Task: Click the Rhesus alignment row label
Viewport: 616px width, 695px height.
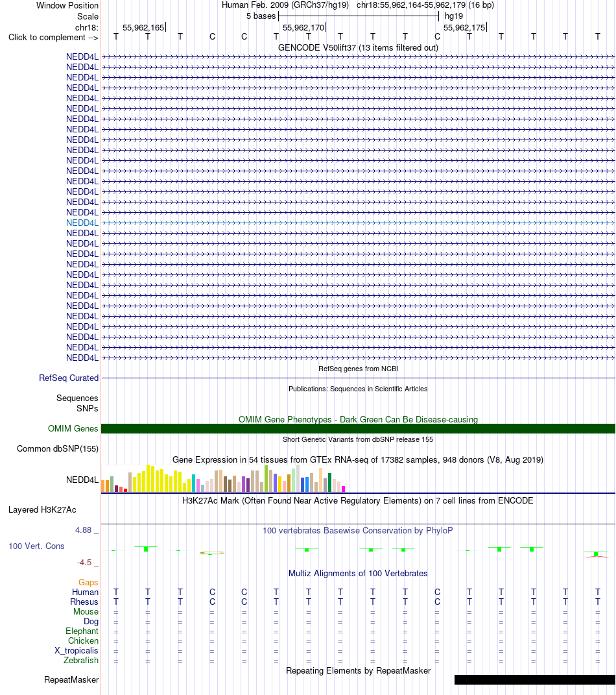Action: point(84,602)
